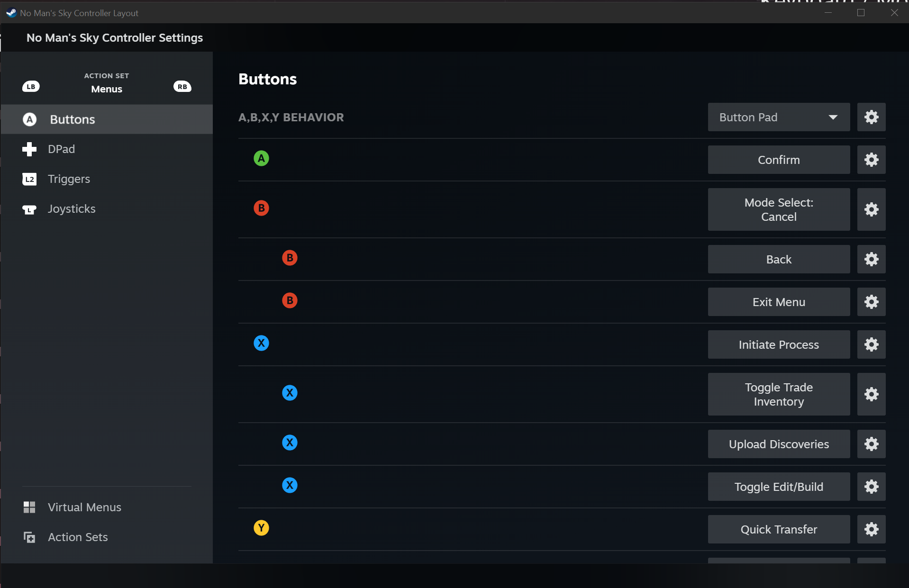The height and width of the screenshot is (588, 909).
Task: Close the Controller Layout window
Action: click(894, 13)
